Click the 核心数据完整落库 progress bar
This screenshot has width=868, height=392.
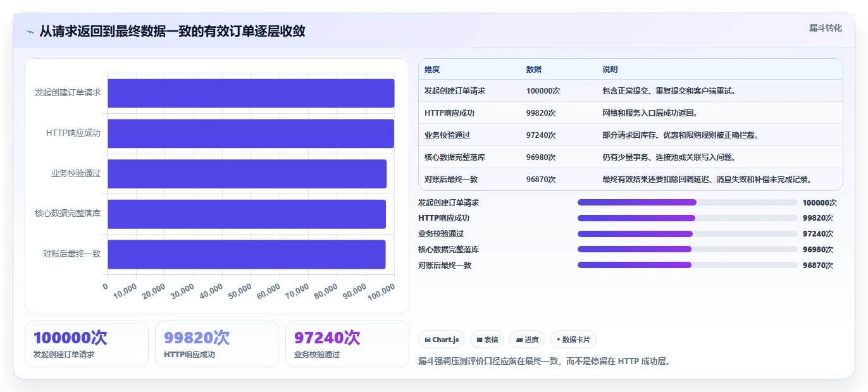[687, 249]
